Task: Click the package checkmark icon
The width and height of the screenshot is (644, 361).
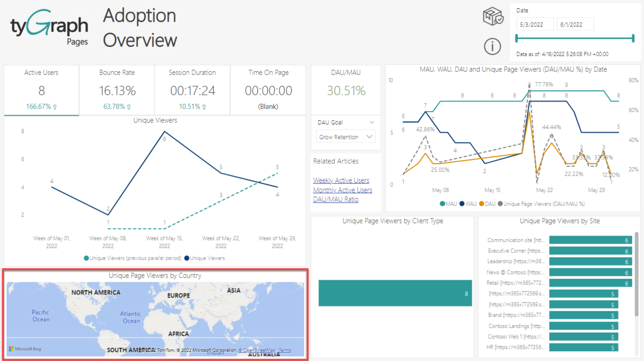Action: coord(493,17)
